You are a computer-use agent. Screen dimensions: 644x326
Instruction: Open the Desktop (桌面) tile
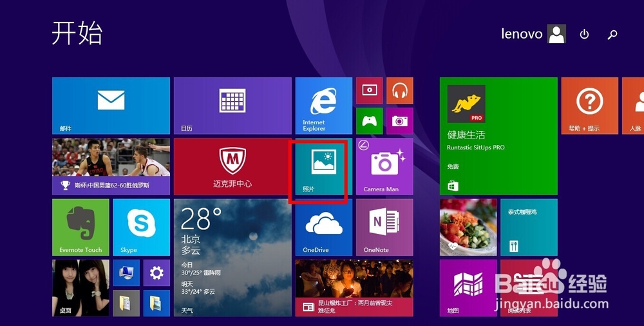[x=80, y=288]
